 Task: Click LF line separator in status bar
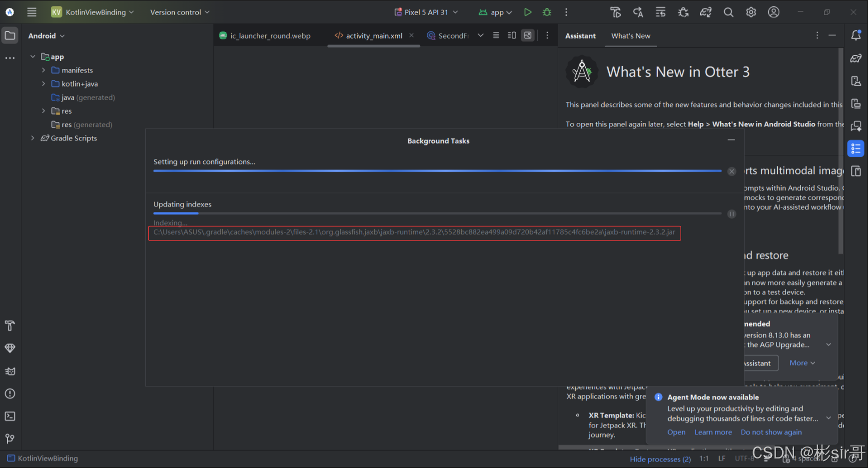722,458
